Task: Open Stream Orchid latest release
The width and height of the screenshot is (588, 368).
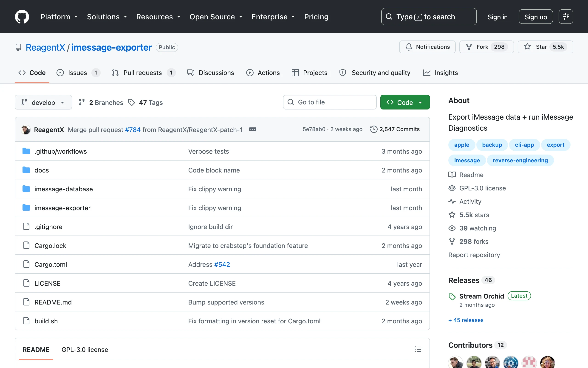Action: click(x=482, y=296)
